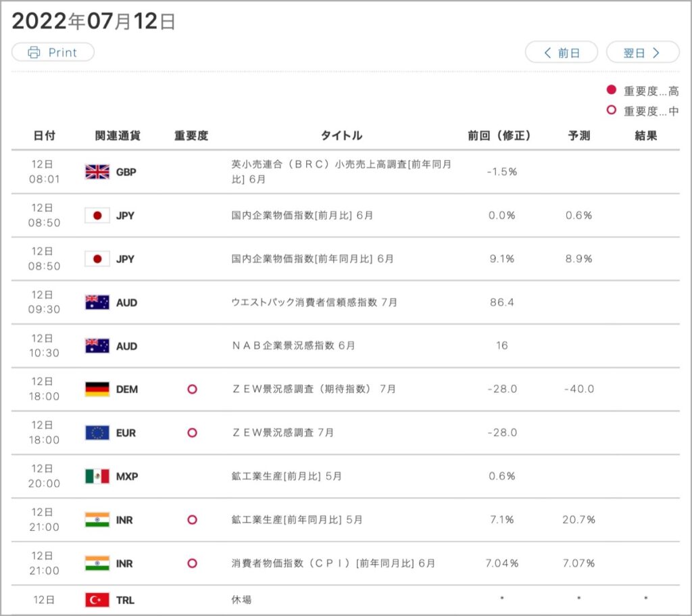Click the India flag in CPI row

click(x=97, y=563)
